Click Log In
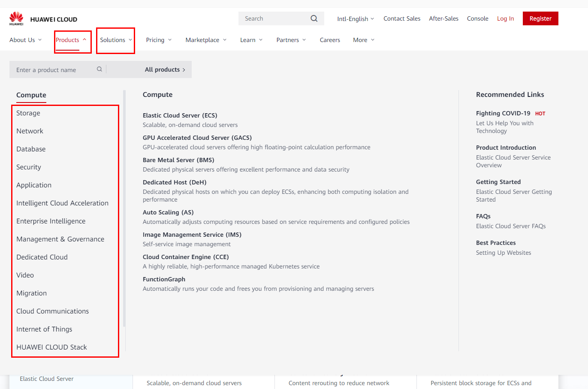The image size is (588, 389). click(x=505, y=18)
